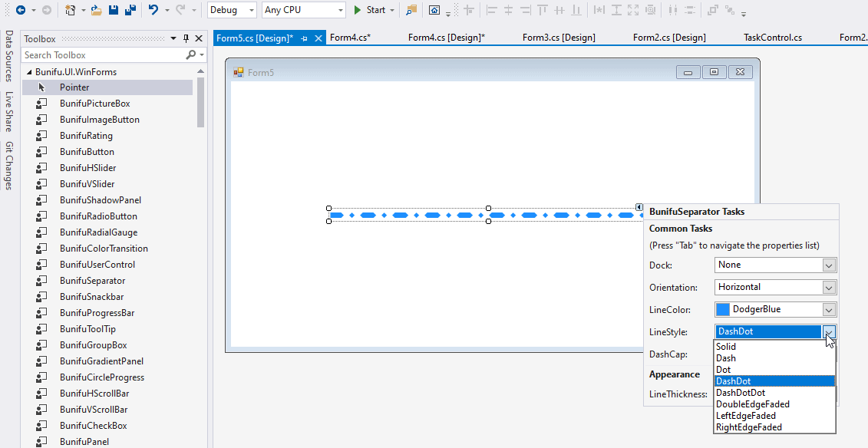Close the Toolbox panel
The height and width of the screenshot is (448, 868).
point(199,38)
